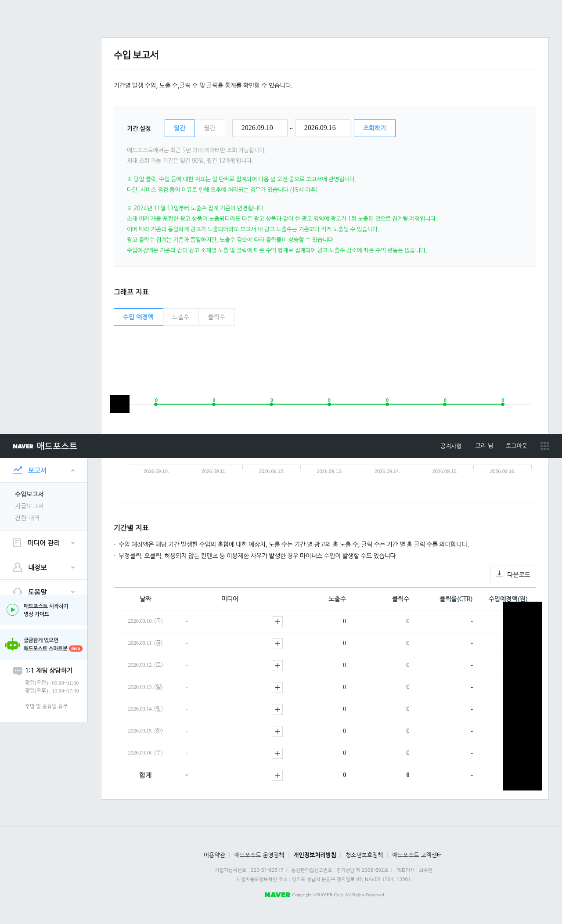Click the 클릭수 column header
The image size is (562, 924).
pyautogui.click(x=401, y=599)
